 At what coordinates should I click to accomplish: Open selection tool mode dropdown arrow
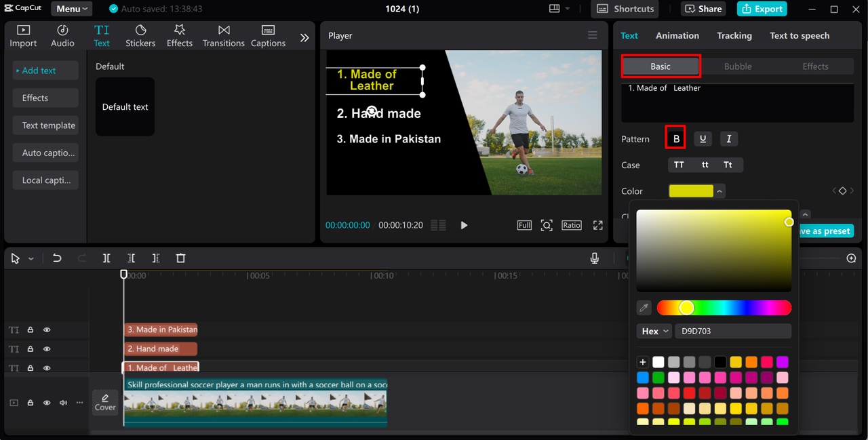click(x=31, y=259)
